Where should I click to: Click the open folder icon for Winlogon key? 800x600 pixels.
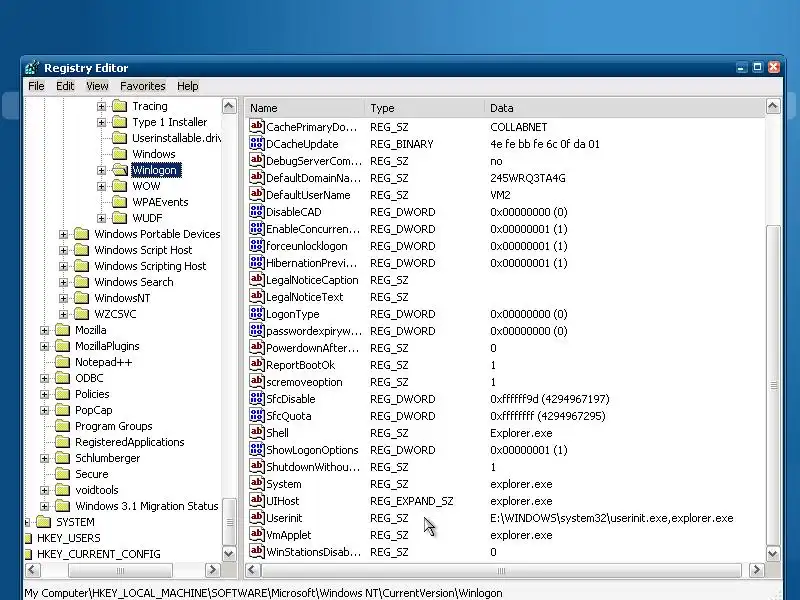click(120, 170)
